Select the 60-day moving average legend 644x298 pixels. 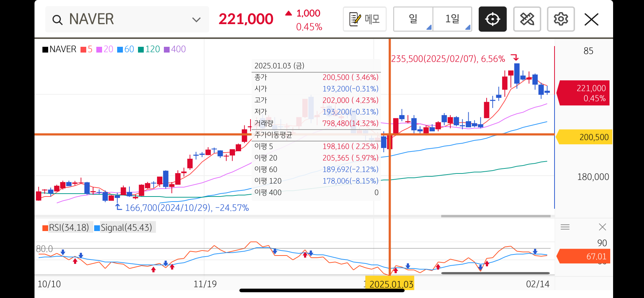[126, 49]
